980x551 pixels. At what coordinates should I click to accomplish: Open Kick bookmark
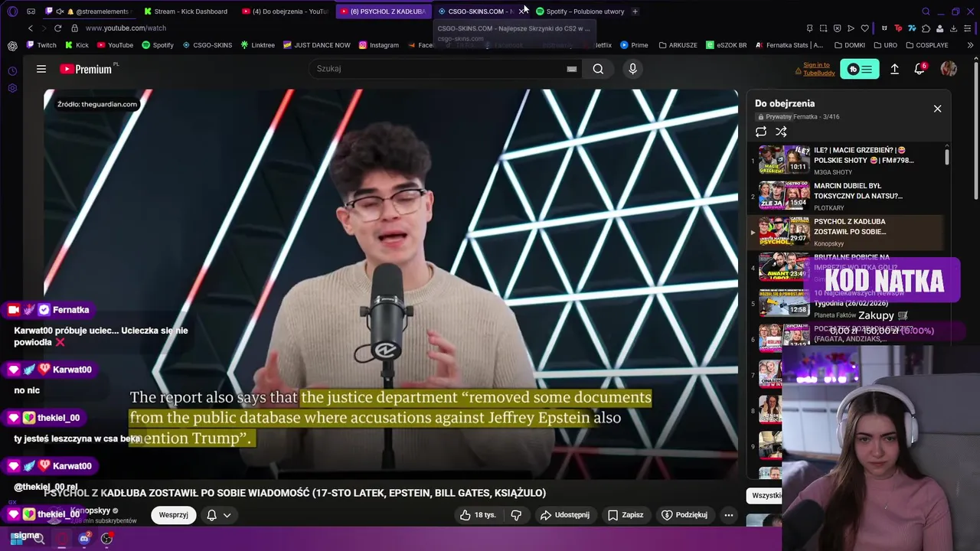point(77,45)
